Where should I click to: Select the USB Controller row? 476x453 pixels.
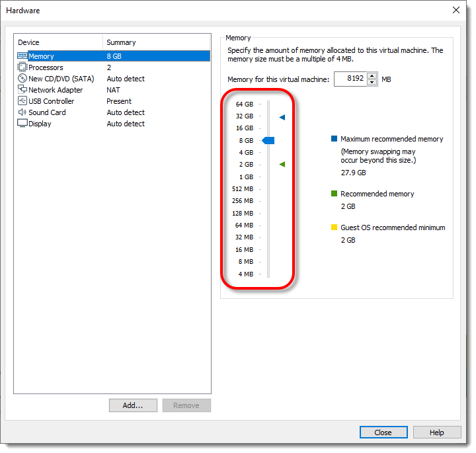(114, 101)
